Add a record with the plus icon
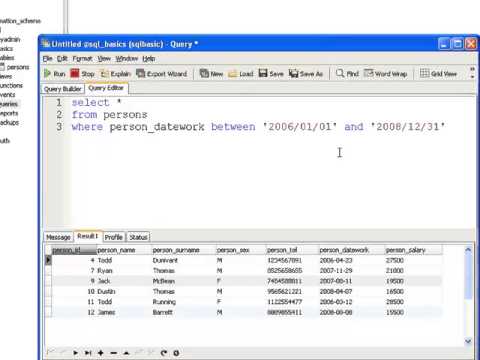The width and height of the screenshot is (480, 360). (100, 353)
